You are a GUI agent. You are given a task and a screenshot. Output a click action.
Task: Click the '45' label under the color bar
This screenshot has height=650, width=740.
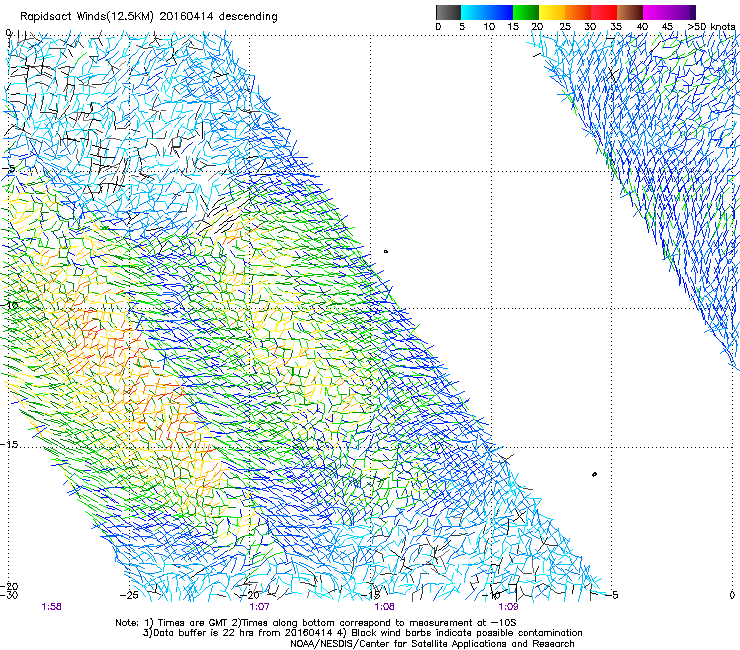pos(667,26)
